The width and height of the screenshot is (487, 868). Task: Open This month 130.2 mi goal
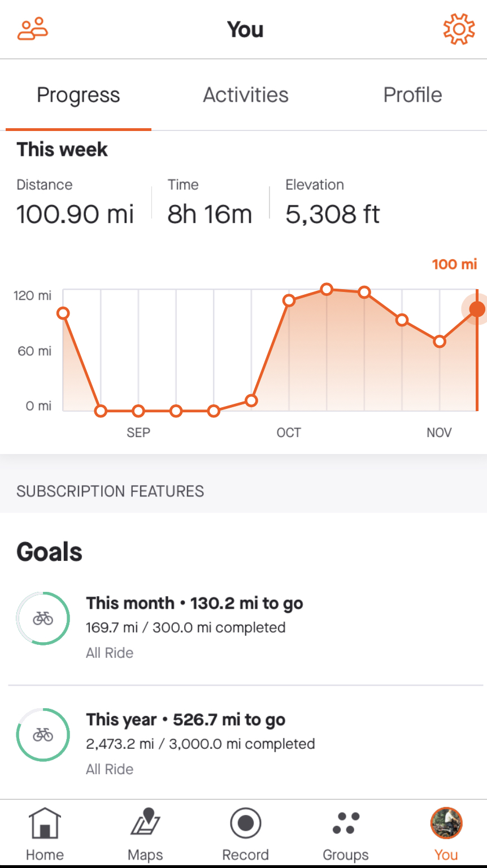[194, 603]
